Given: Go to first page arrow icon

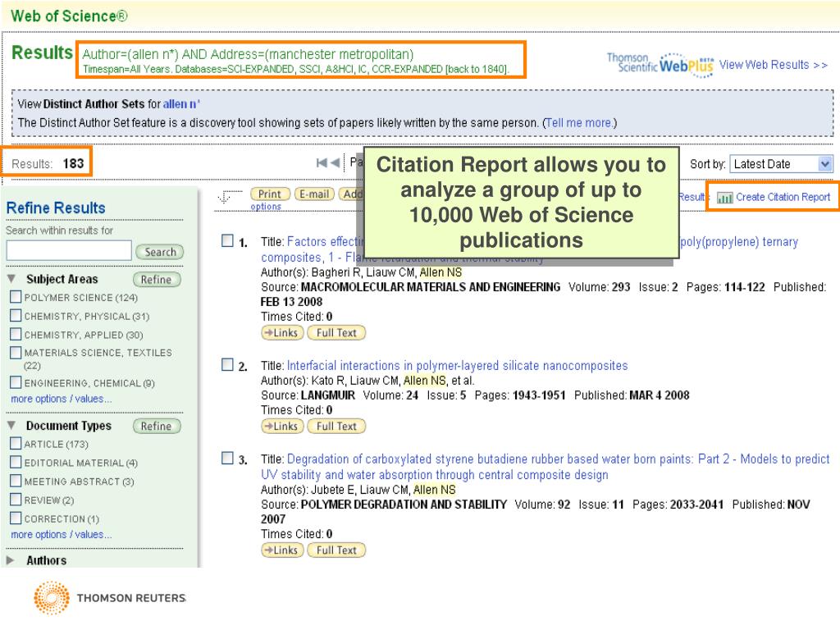Looking at the screenshot, I should point(322,163).
